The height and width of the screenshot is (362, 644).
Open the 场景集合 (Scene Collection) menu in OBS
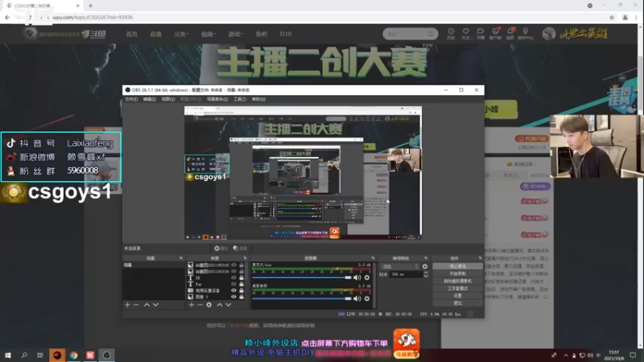217,99
